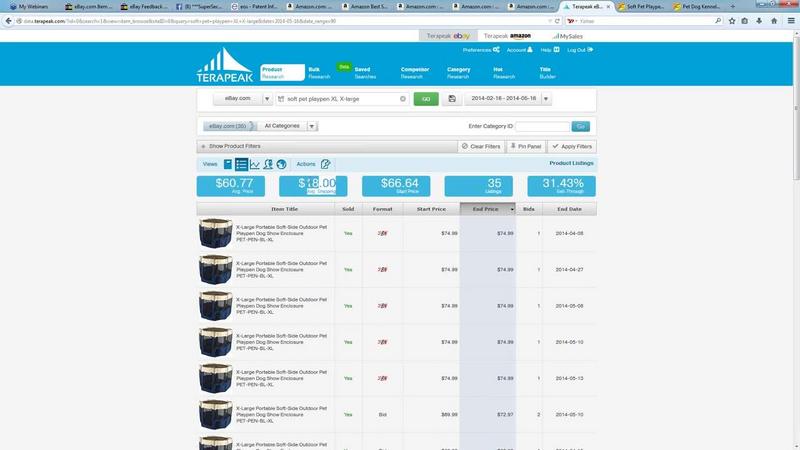Click the Terapeak logo
This screenshot has width=800, height=450.
[x=224, y=65]
